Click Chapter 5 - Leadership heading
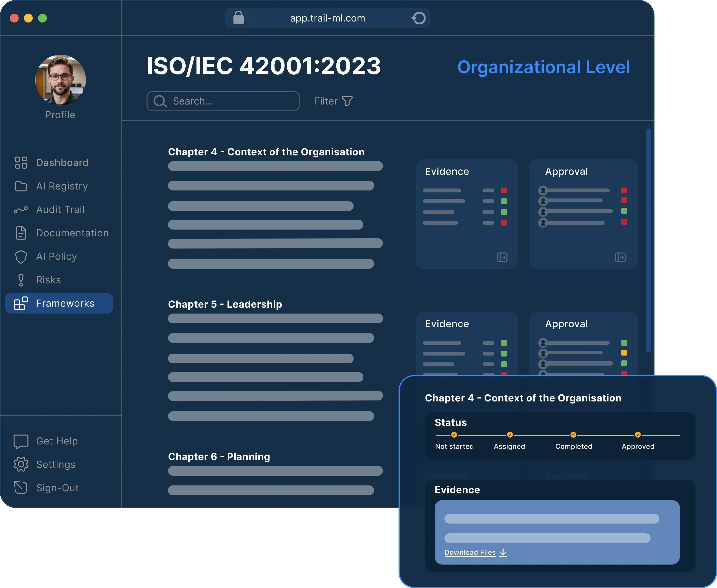Screen dimensions: 717x588 coord(225,304)
